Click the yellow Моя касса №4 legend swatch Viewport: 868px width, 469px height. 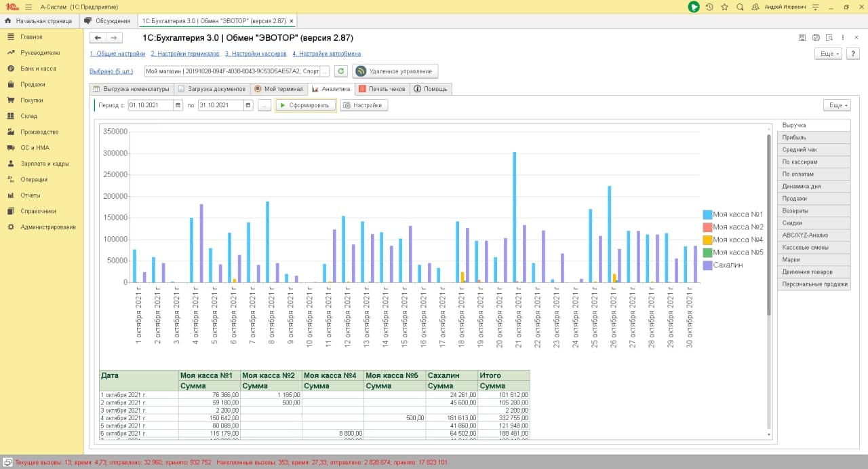coord(707,240)
